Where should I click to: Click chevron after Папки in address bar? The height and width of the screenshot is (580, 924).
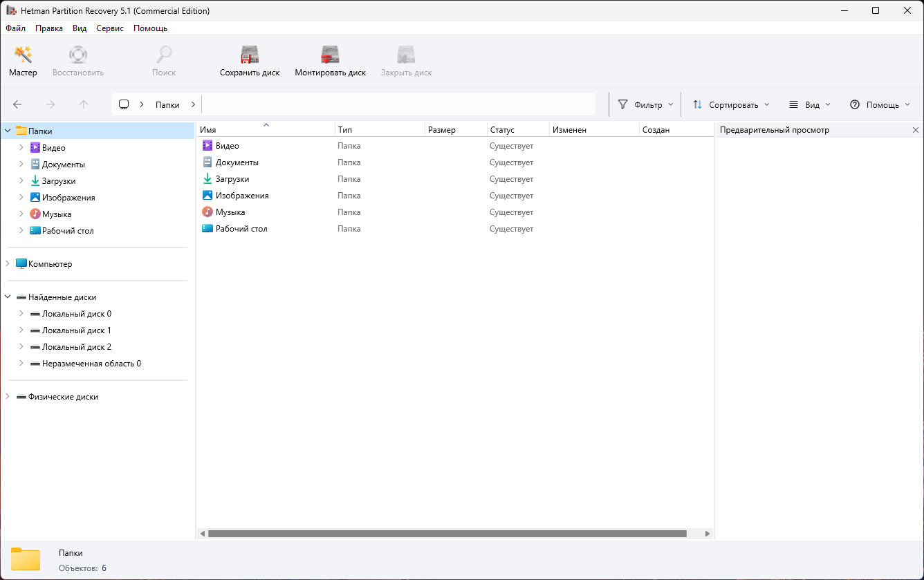[x=193, y=105]
